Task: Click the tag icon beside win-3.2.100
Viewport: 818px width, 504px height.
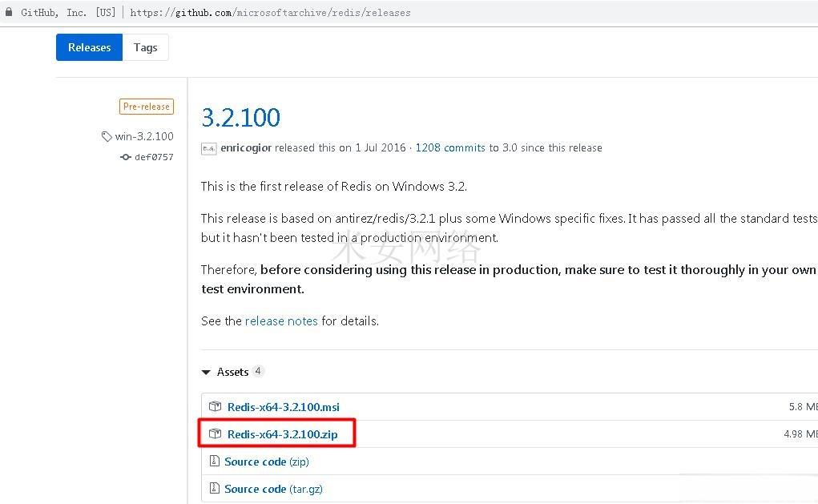Action: [x=107, y=137]
